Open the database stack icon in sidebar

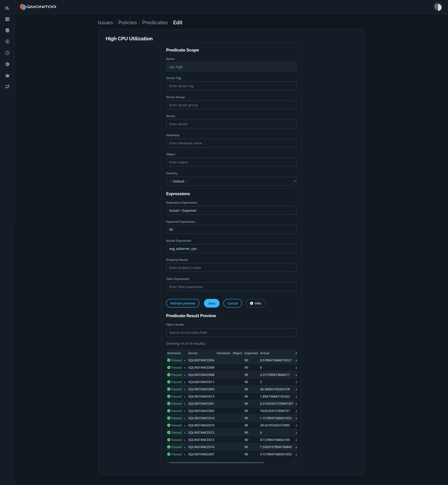[7, 30]
